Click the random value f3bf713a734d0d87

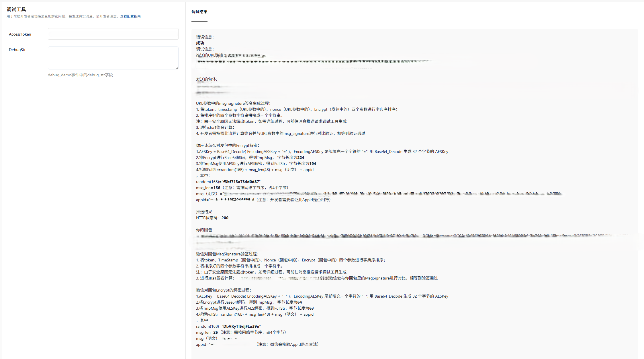click(x=241, y=182)
